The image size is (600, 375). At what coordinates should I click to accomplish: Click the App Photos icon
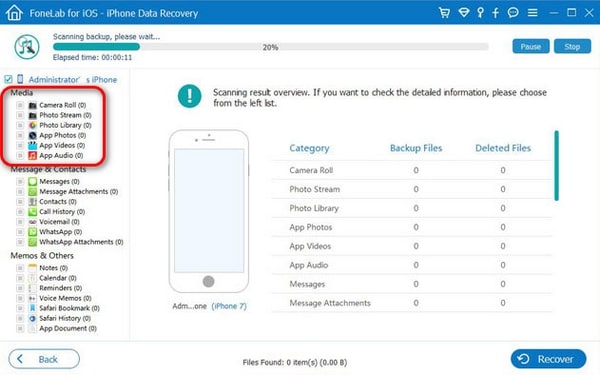coord(33,135)
